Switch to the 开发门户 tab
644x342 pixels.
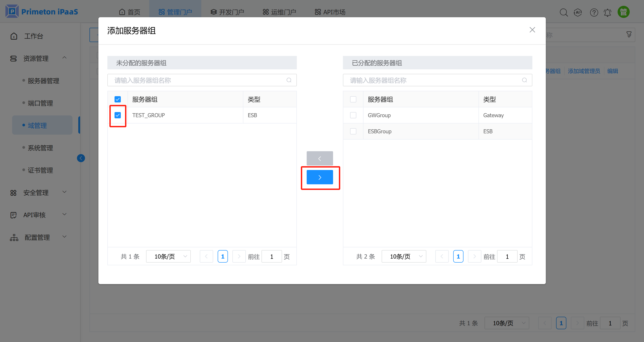pyautogui.click(x=227, y=11)
